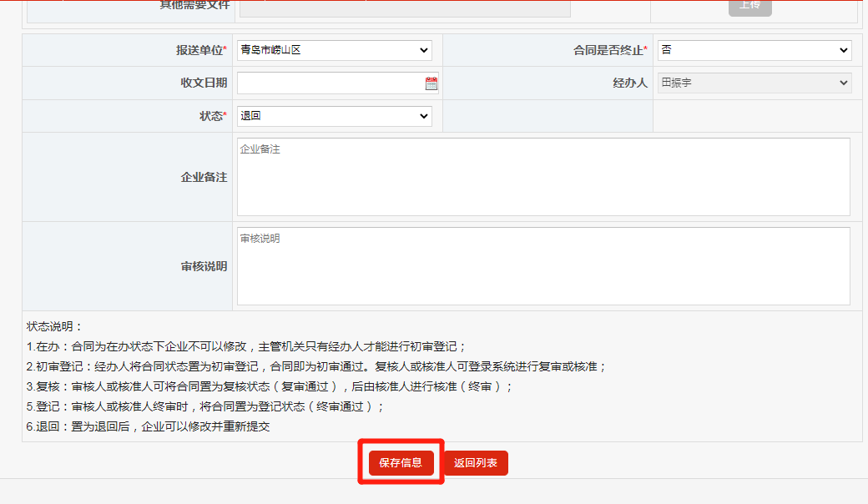This screenshot has width=868, height=504.
Task: Click the 收文日期 date input field
Action: pyautogui.click(x=338, y=83)
